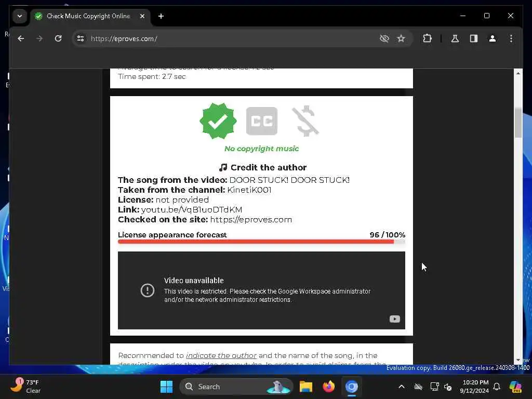Click the youtu.be/VqB1uoDTdKM link text

[192, 210]
